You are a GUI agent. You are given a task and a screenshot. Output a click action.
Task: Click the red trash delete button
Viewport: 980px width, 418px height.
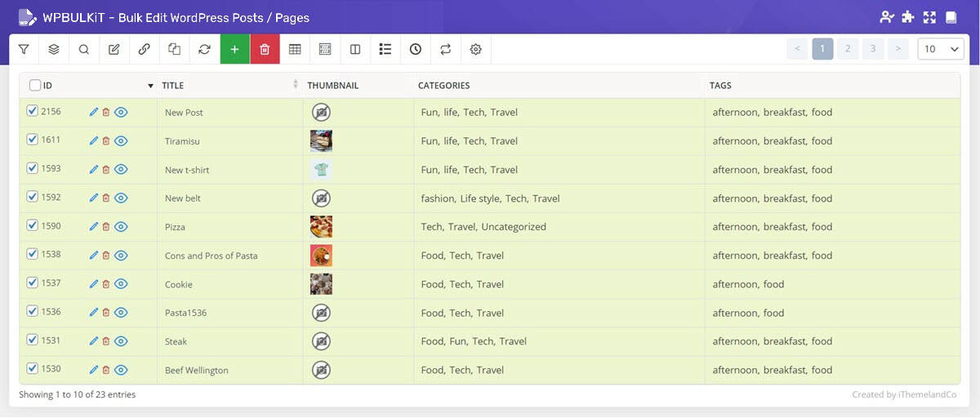pos(265,49)
